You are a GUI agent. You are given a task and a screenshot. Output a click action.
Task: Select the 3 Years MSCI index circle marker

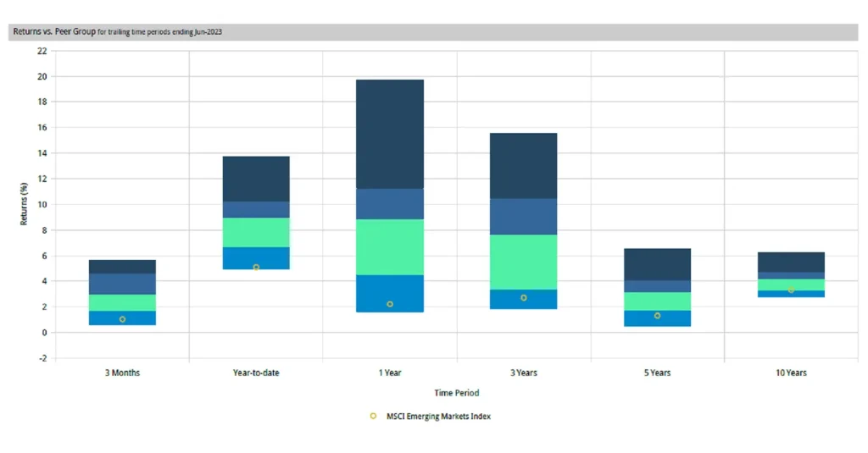coord(524,298)
